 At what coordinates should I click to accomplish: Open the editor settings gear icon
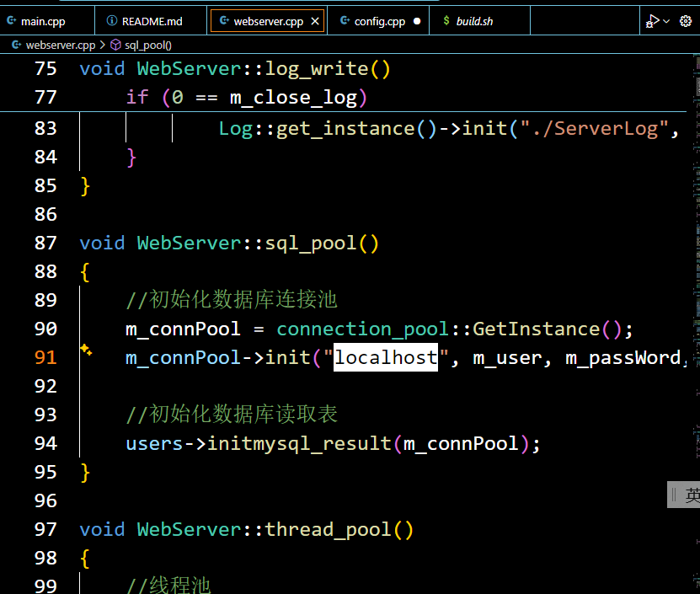click(686, 21)
